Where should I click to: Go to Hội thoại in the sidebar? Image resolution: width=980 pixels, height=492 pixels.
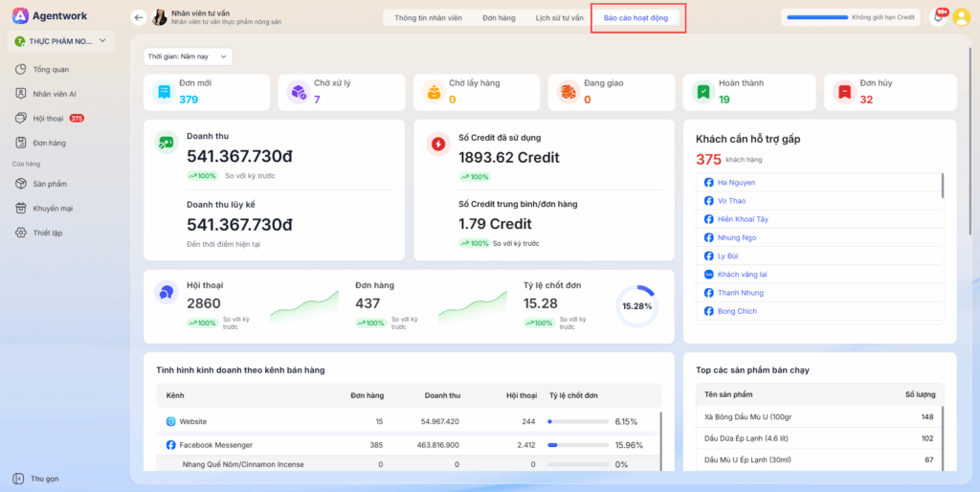tap(47, 119)
